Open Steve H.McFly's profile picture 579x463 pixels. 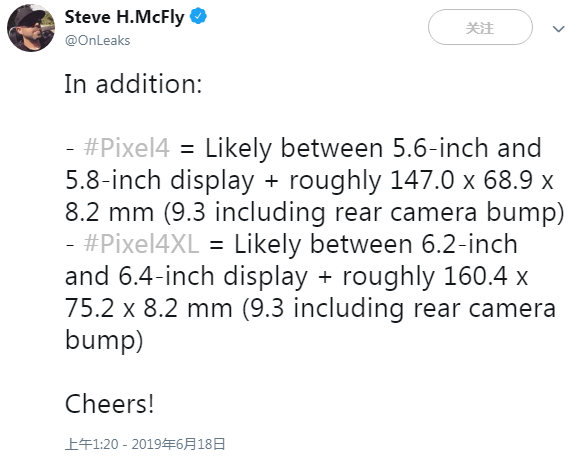point(31,28)
